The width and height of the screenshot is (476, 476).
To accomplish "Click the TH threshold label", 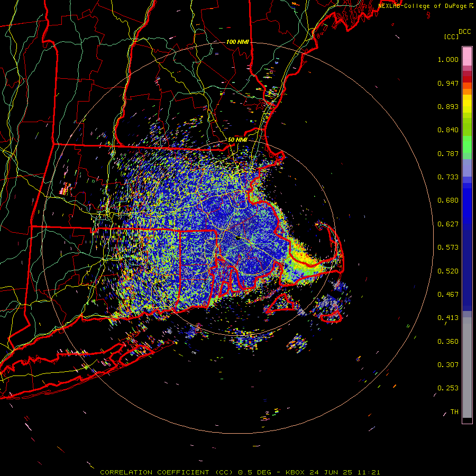I will (454, 412).
